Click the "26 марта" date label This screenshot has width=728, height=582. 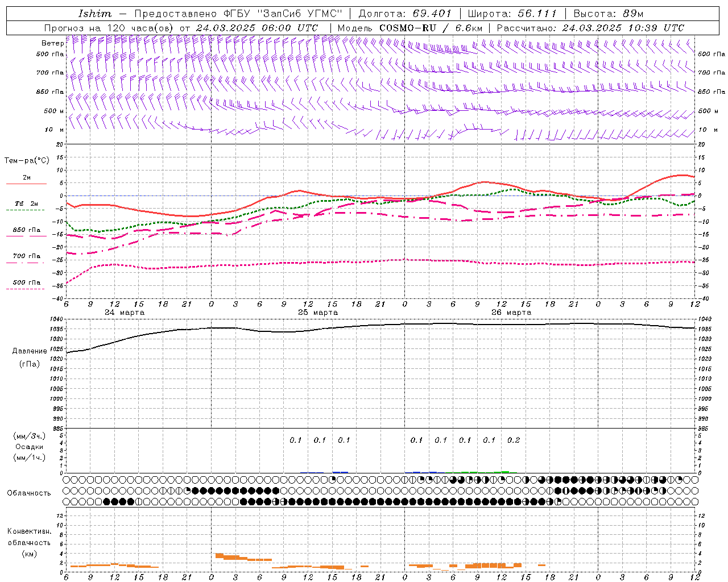coord(511,313)
